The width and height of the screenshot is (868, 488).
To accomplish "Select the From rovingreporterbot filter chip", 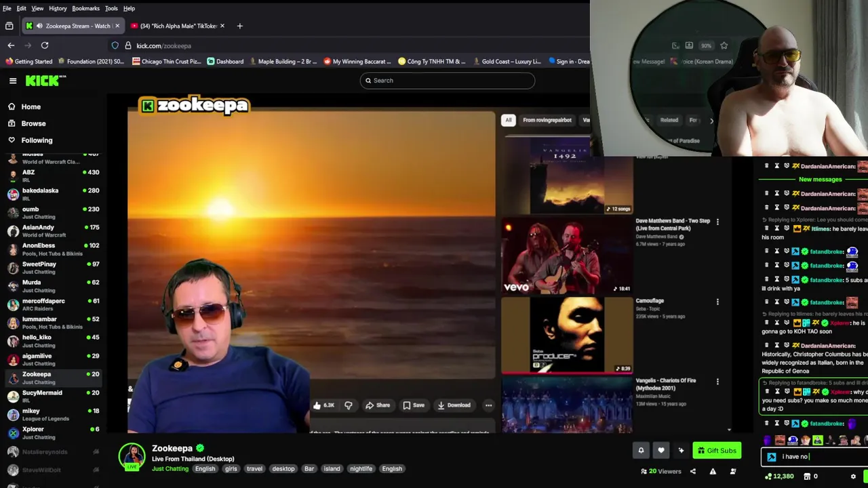I will [x=547, y=120].
